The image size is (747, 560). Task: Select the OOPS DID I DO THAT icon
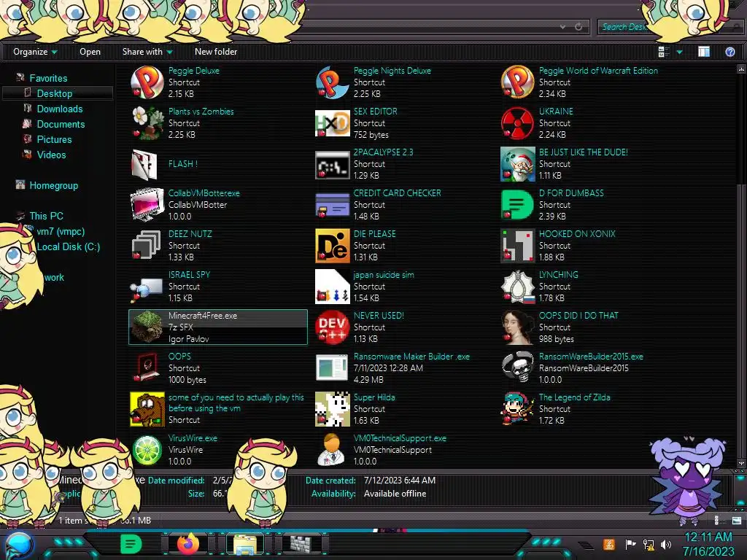pos(518,327)
